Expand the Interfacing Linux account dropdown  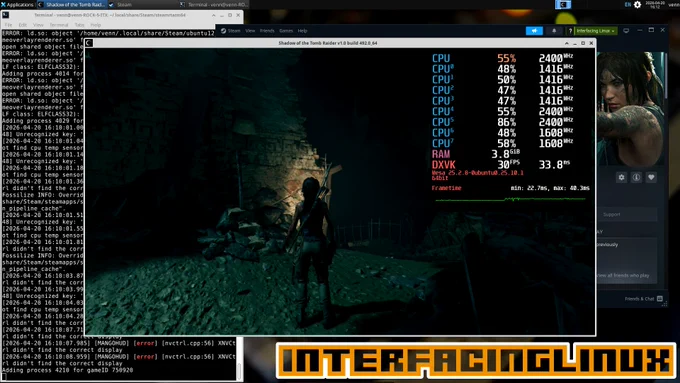pos(595,31)
